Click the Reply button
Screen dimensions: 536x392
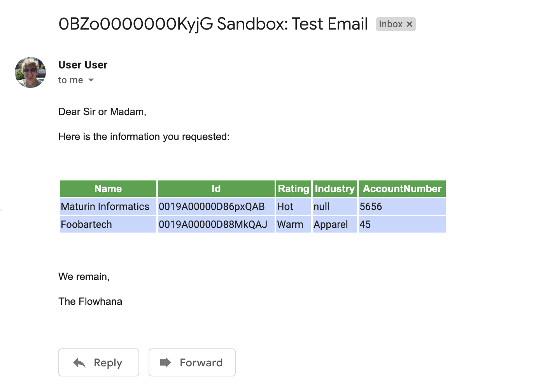(x=99, y=362)
